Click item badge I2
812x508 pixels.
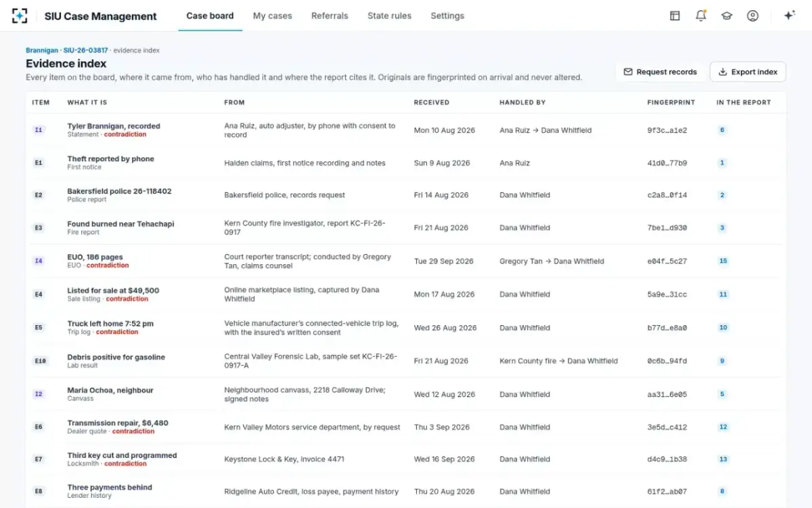(x=39, y=394)
